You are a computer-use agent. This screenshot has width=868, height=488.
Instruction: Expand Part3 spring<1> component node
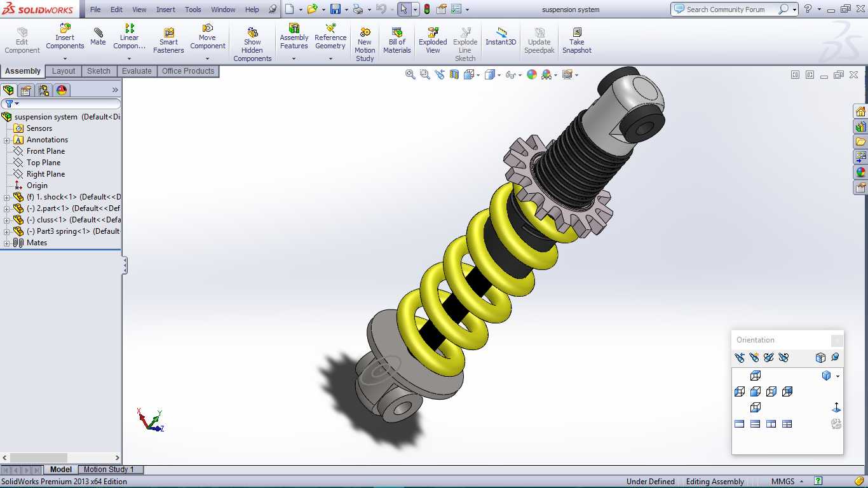point(7,231)
